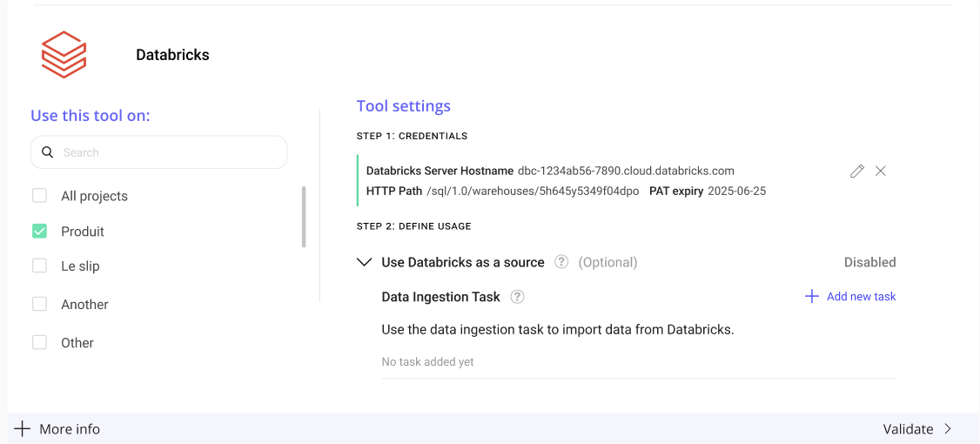Focus the project Search input field
The height and width of the screenshot is (444, 980).
click(x=170, y=152)
